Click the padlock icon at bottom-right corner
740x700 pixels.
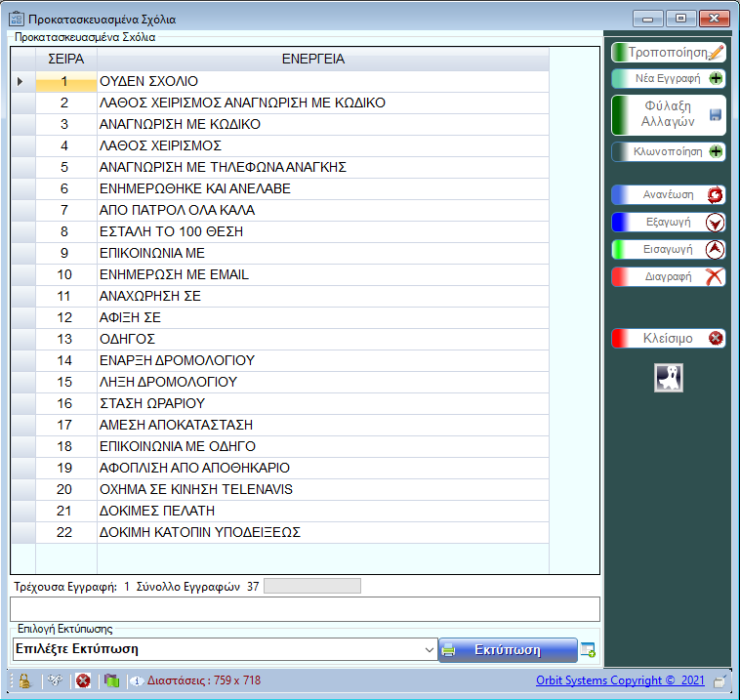(719, 680)
